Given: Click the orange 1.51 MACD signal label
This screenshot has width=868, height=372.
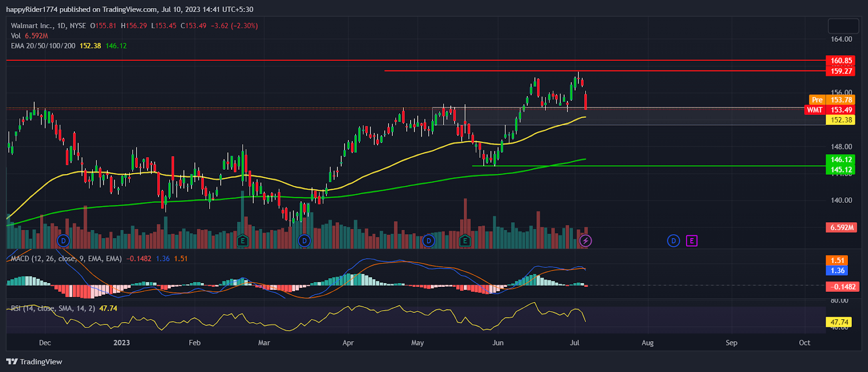Looking at the screenshot, I should point(837,260).
